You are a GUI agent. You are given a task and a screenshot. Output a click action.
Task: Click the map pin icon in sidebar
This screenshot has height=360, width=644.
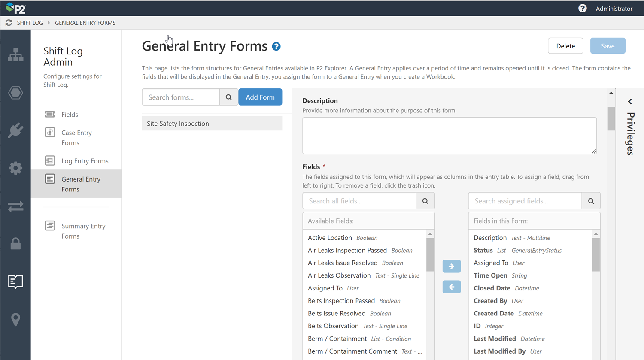tap(15, 319)
